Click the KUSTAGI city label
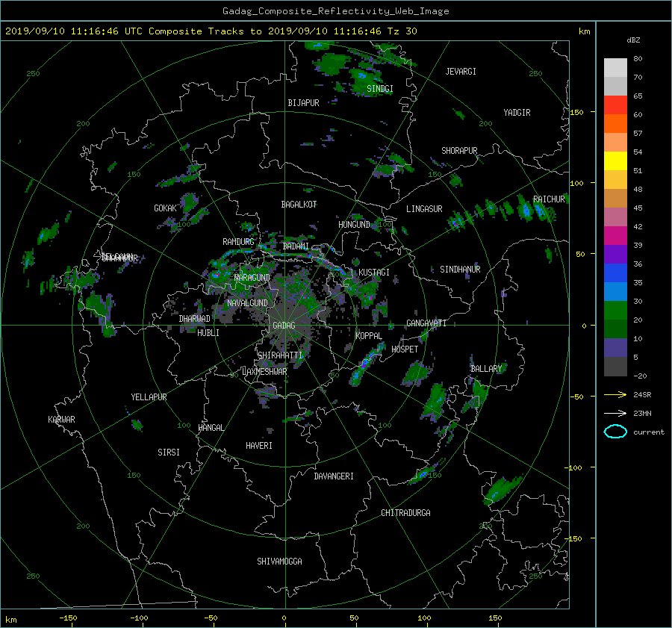672x628 pixels. click(374, 273)
